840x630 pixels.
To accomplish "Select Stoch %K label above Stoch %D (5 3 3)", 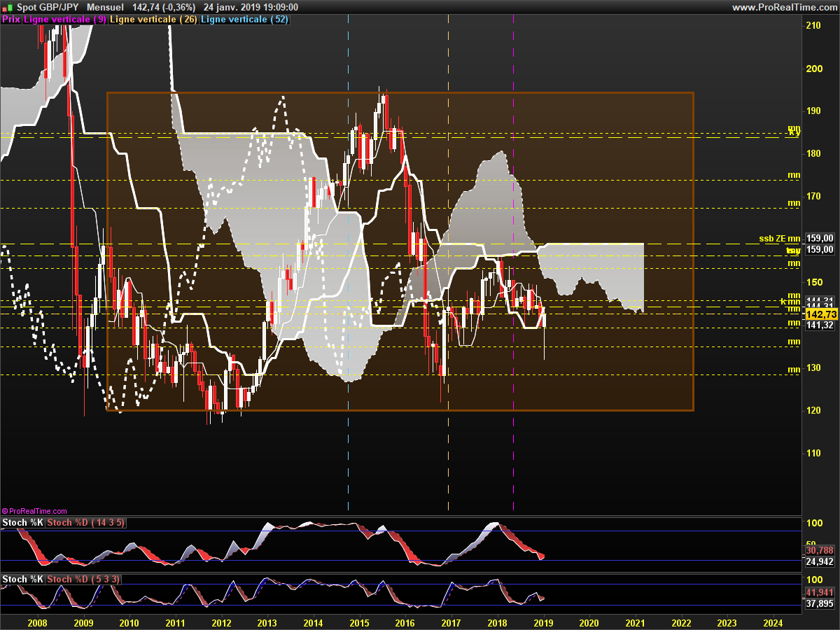I will (23, 579).
